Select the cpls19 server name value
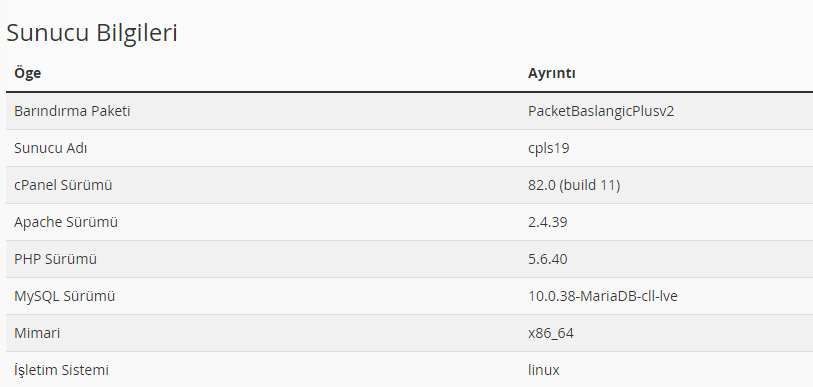The width and height of the screenshot is (813, 387). 549,148
